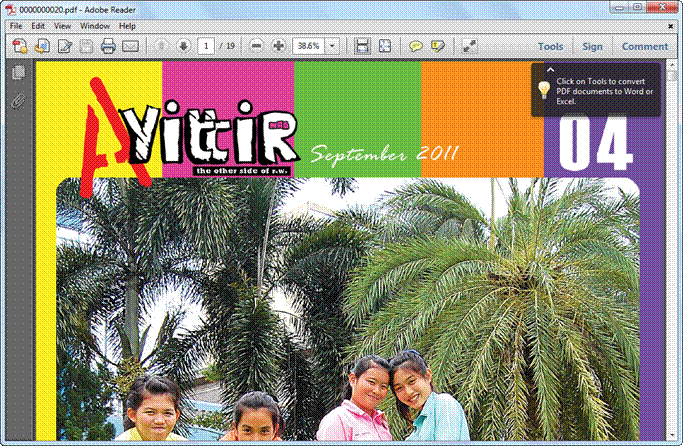This screenshot has width=683, height=446.
Task: Collapse the tip popup with chevron
Action: 550,70
